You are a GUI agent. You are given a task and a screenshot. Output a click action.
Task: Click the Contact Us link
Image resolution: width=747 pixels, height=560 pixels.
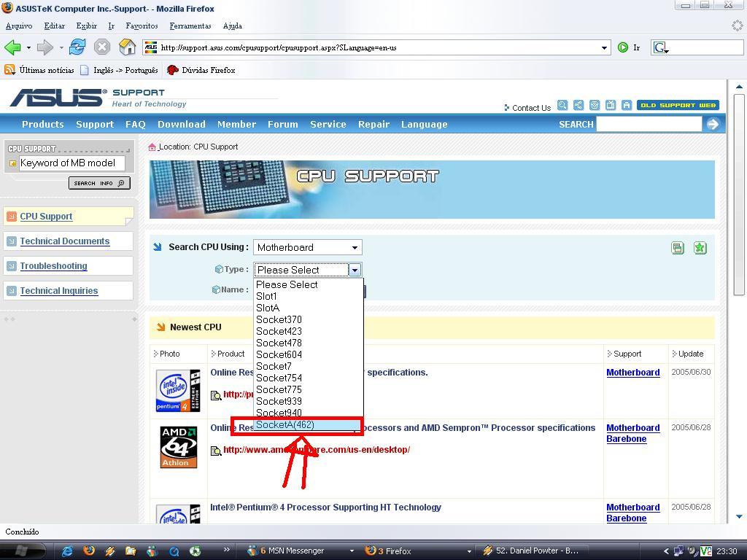(x=531, y=108)
